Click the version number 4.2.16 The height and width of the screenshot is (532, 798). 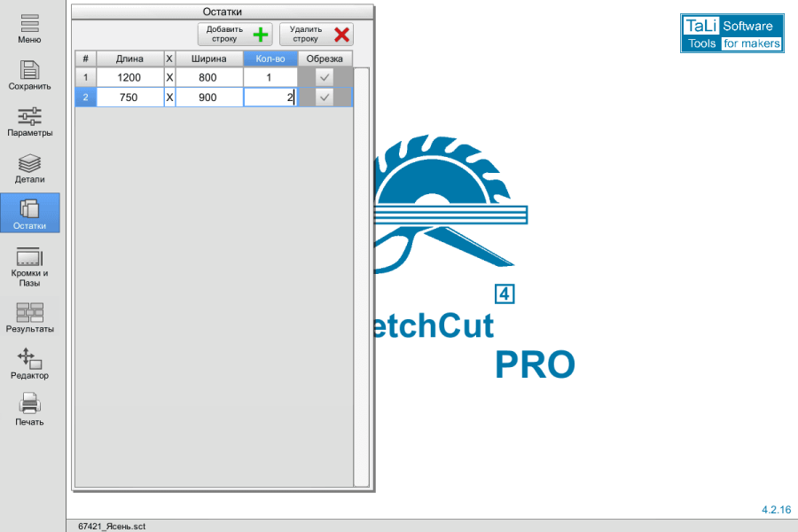(776, 510)
